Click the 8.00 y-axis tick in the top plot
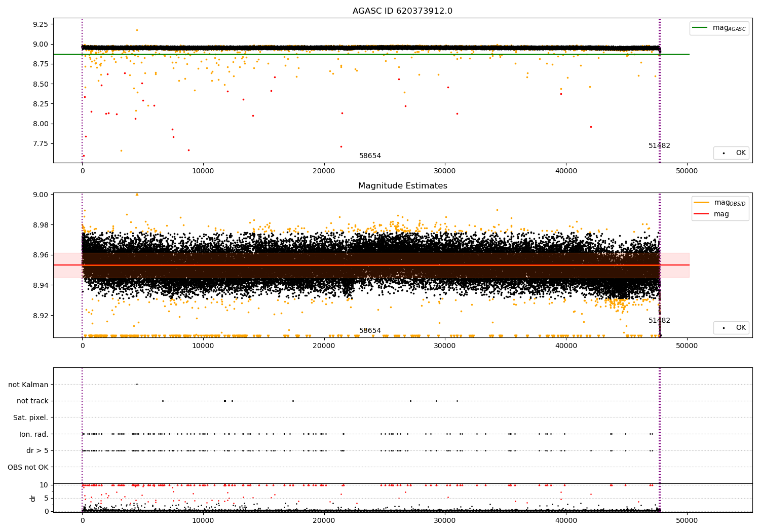Screen dimensions: 760x532 (x=40, y=124)
